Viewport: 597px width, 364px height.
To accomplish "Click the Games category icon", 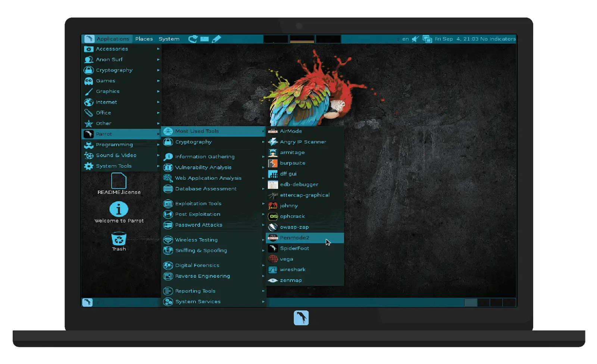I will 88,81.
